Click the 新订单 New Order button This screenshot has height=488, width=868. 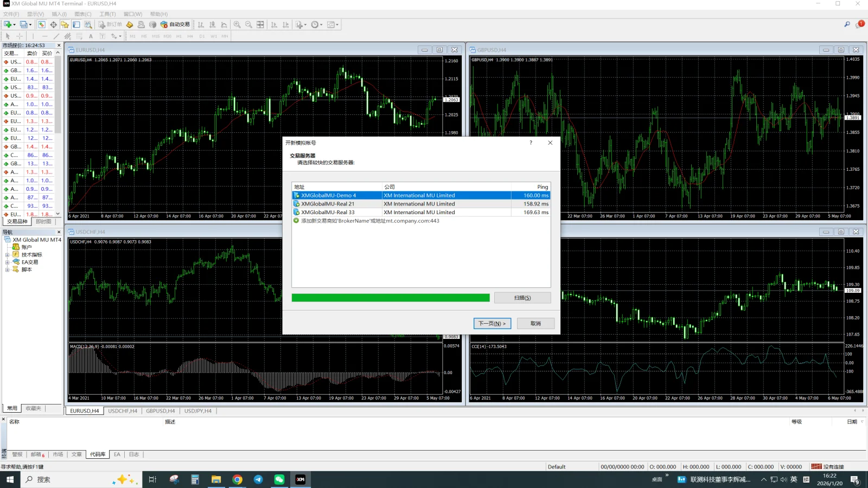(110, 24)
